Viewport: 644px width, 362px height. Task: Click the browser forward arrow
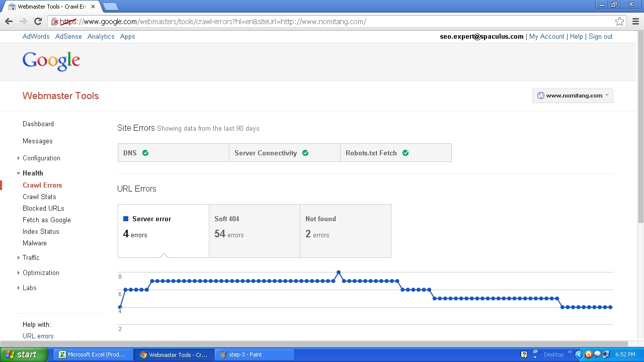(23, 21)
